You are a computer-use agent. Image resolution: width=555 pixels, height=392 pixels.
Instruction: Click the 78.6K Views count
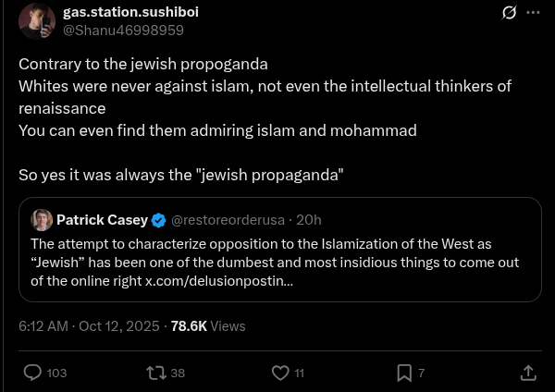pos(208,325)
